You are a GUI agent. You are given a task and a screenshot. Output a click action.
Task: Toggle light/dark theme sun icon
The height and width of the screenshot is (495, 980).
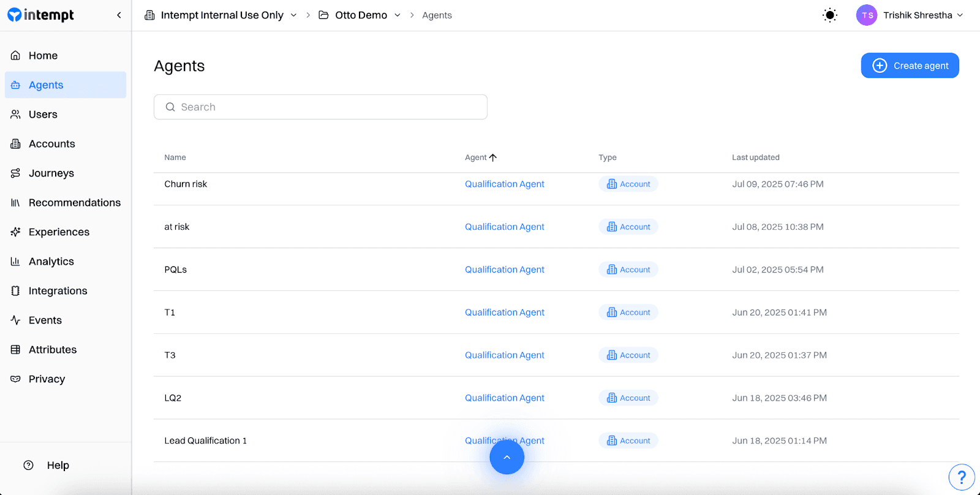[829, 15]
